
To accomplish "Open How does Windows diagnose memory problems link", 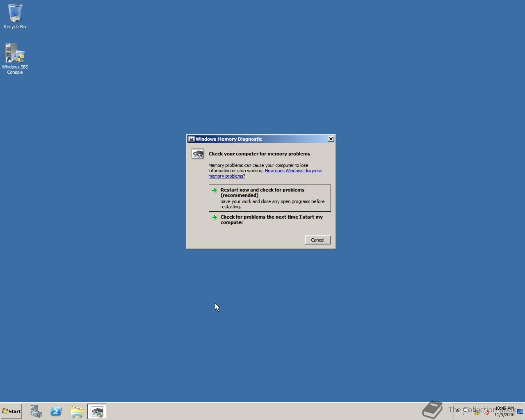I will [x=265, y=173].
